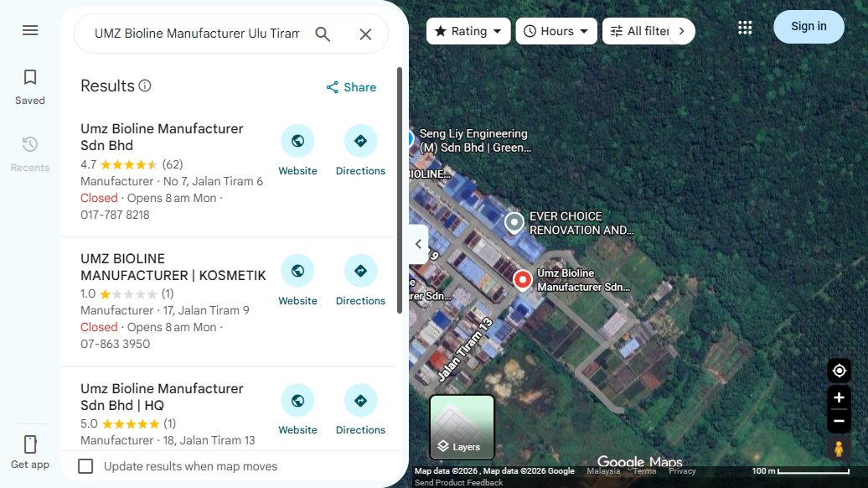868x488 pixels.
Task: Click phone number 017-787 8218
Action: click(x=115, y=215)
